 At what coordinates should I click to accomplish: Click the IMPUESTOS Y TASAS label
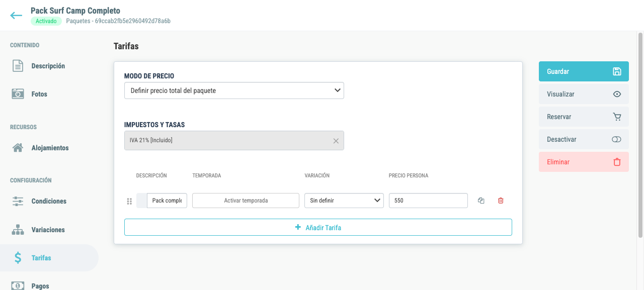[x=155, y=125]
